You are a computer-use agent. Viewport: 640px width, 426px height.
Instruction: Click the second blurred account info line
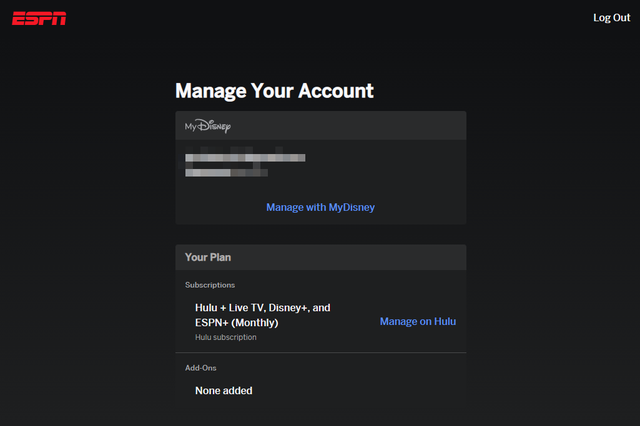tap(226, 172)
